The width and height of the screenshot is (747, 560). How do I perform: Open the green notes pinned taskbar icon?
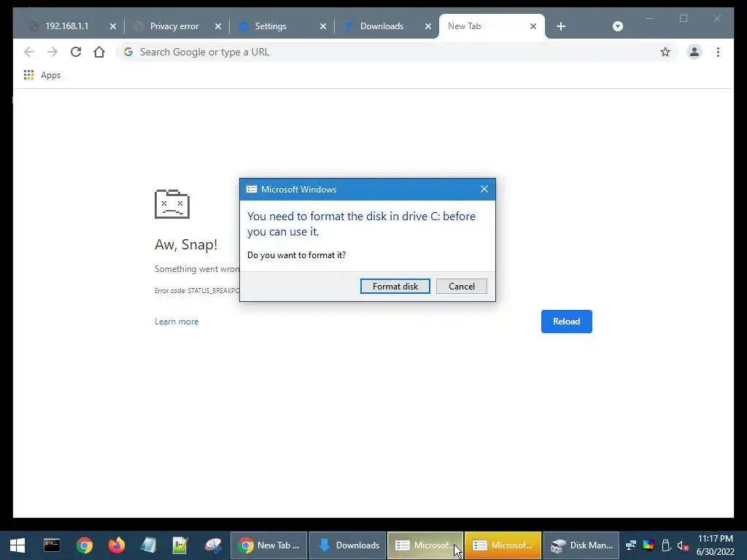(180, 545)
